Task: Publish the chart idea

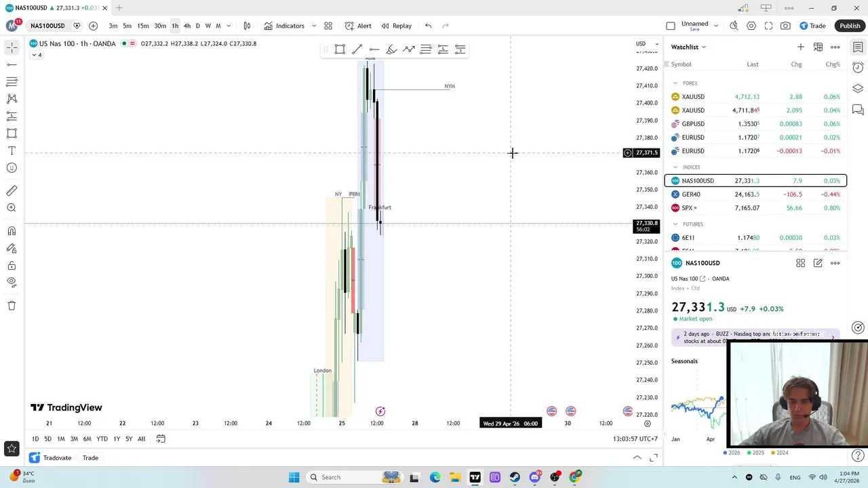Action: (x=850, y=26)
